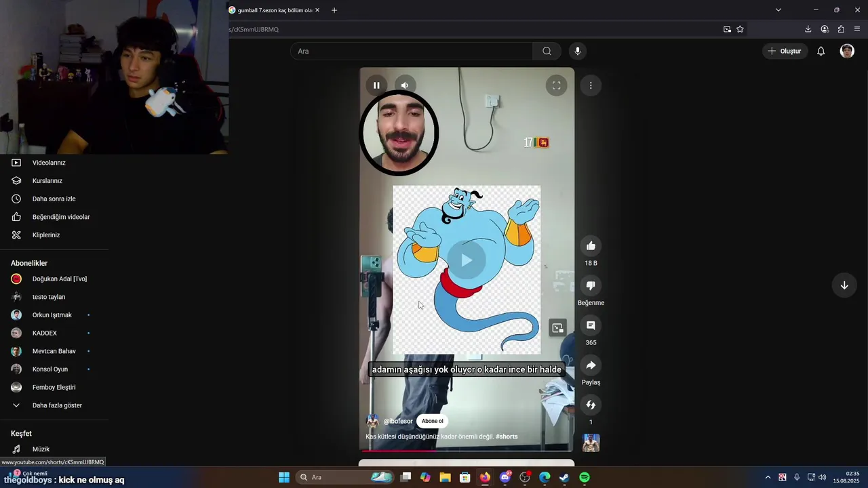Open Steam from the taskbar
This screenshot has width=868, height=488.
pos(564,477)
